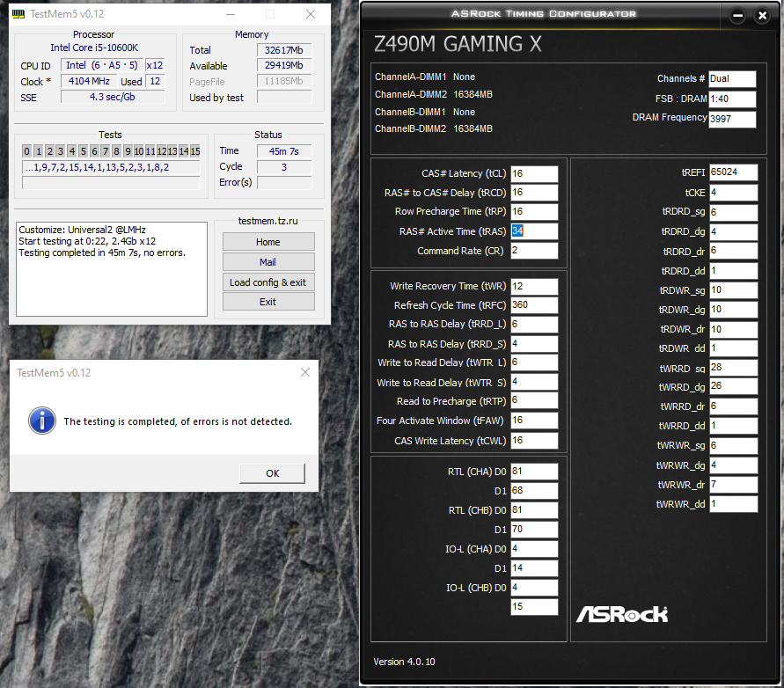Click the 4104 MHz clock value
This screenshot has width=784, height=688.
click(x=89, y=81)
